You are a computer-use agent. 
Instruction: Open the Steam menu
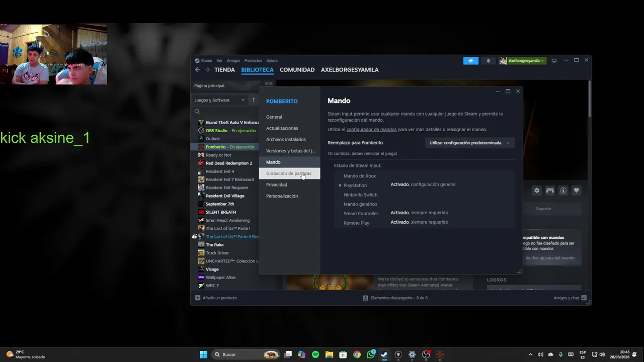pyautogui.click(x=207, y=61)
